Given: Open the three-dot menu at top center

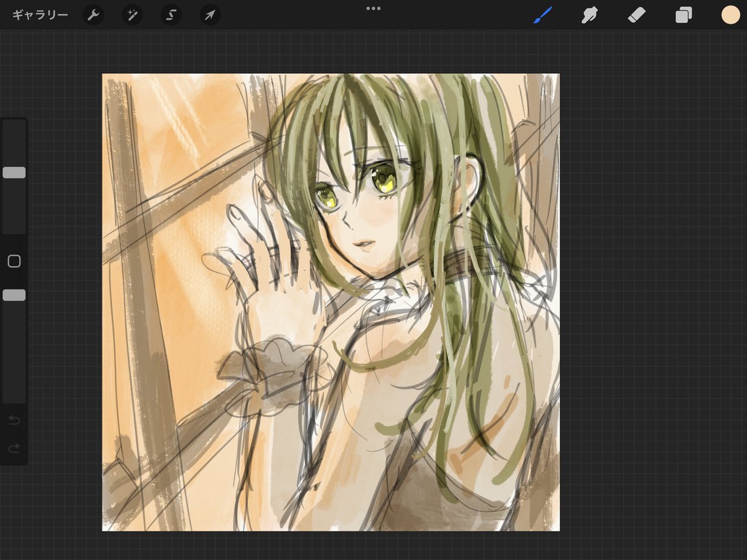Looking at the screenshot, I should click(x=374, y=8).
